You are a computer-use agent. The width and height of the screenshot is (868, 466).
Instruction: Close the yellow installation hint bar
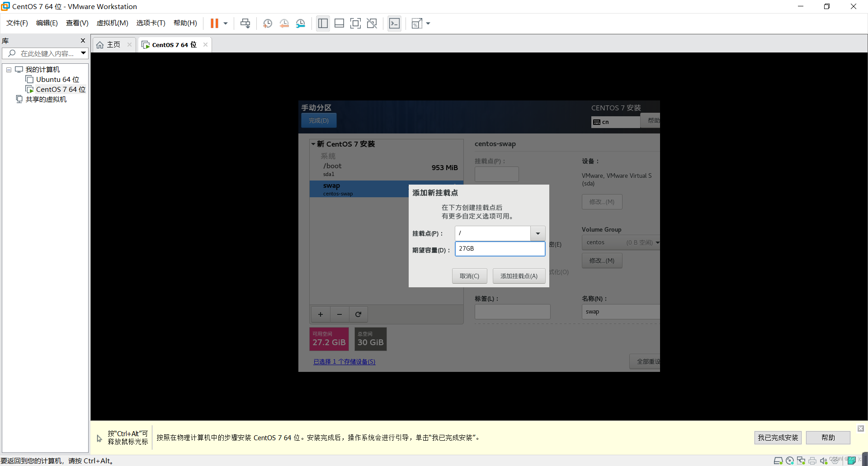click(x=861, y=428)
